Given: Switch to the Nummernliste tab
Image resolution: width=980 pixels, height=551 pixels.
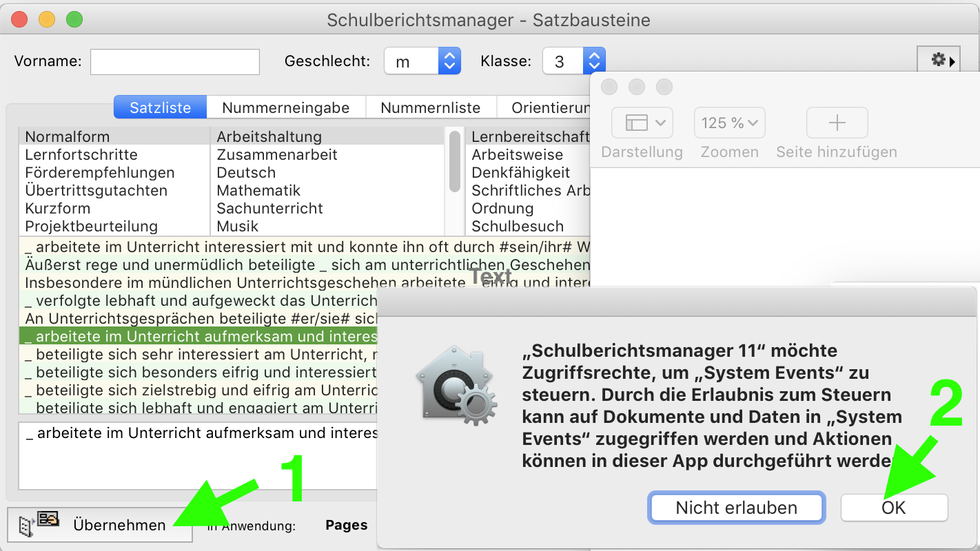Looking at the screenshot, I should click(430, 107).
